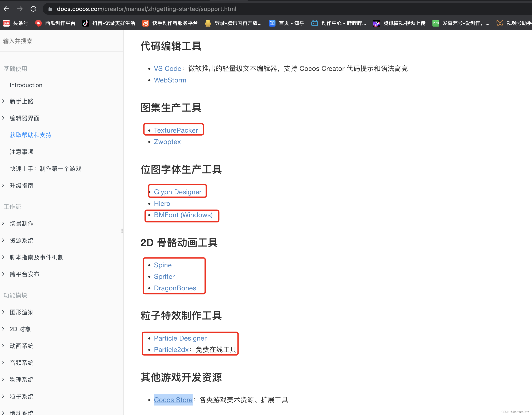Open the 视频号助手 bookmark
The height and width of the screenshot is (415, 532).
514,23
